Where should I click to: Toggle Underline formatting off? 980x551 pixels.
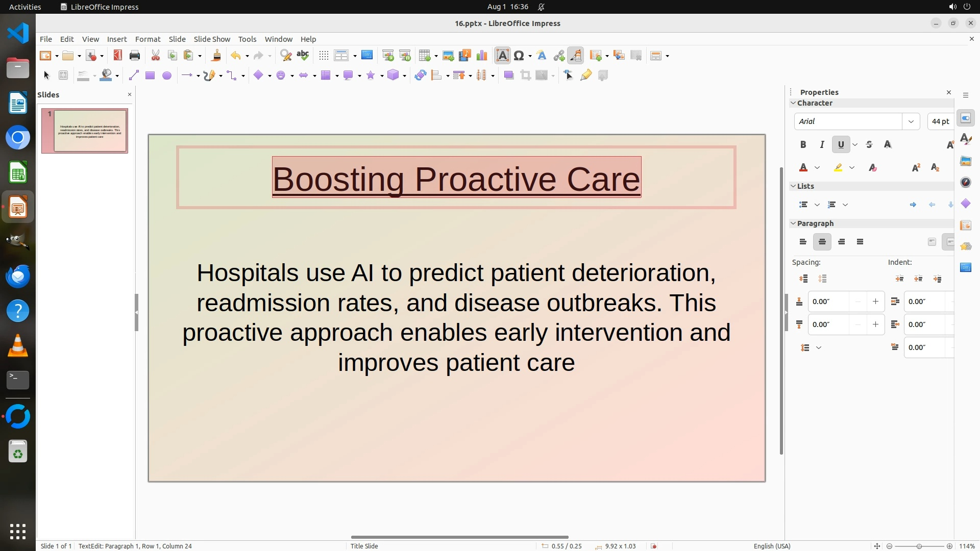(x=841, y=145)
